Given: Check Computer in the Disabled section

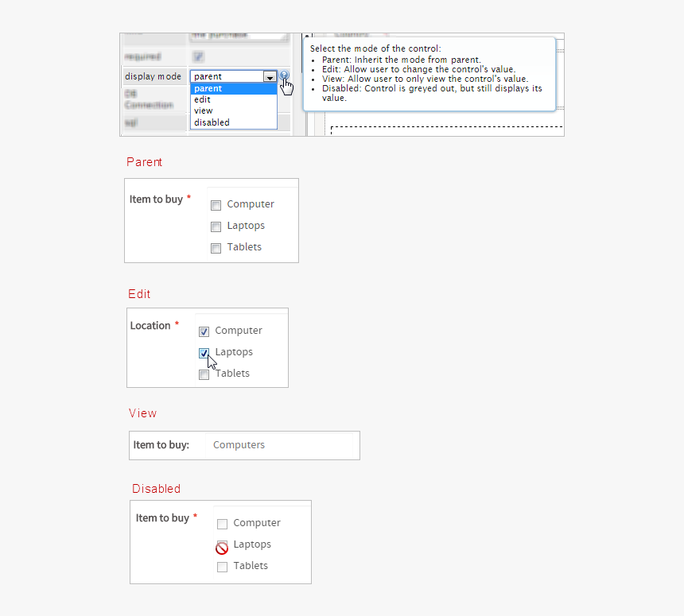Looking at the screenshot, I should [222, 524].
